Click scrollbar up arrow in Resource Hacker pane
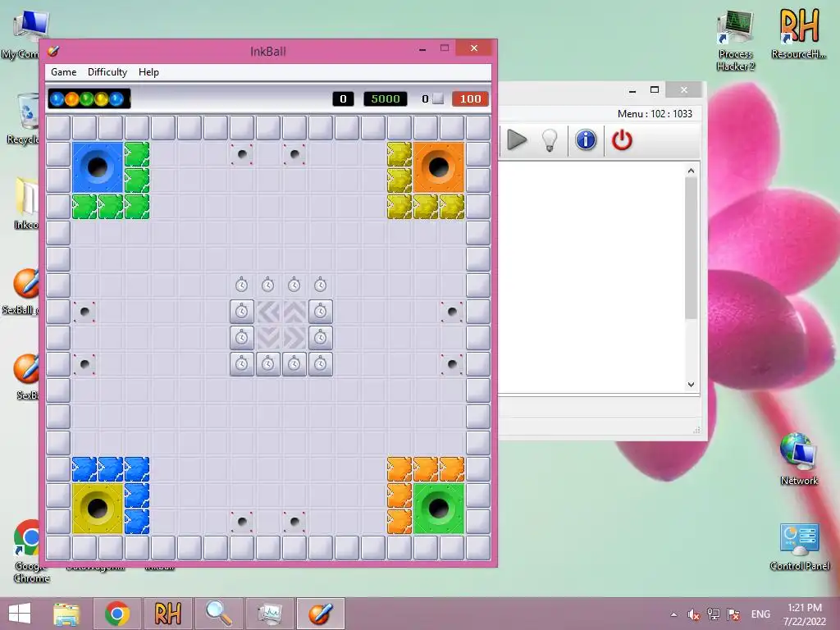The width and height of the screenshot is (840, 630). tap(691, 171)
